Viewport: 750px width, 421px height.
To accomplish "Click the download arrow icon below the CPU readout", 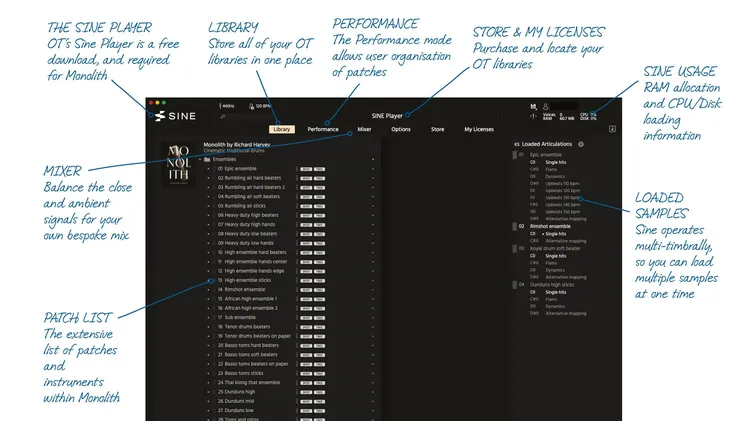I will [x=612, y=129].
